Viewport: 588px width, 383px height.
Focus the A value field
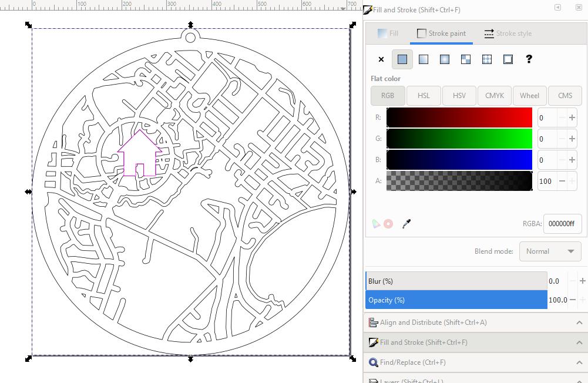pyautogui.click(x=547, y=181)
